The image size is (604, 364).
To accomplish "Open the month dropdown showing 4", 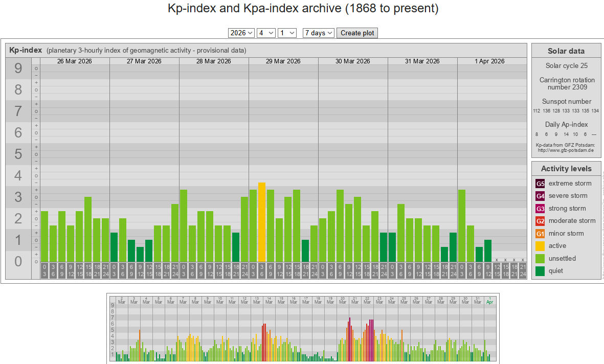I will 266,33.
